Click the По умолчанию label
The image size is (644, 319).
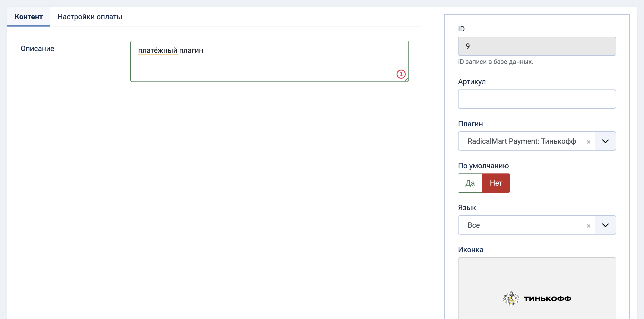click(483, 166)
